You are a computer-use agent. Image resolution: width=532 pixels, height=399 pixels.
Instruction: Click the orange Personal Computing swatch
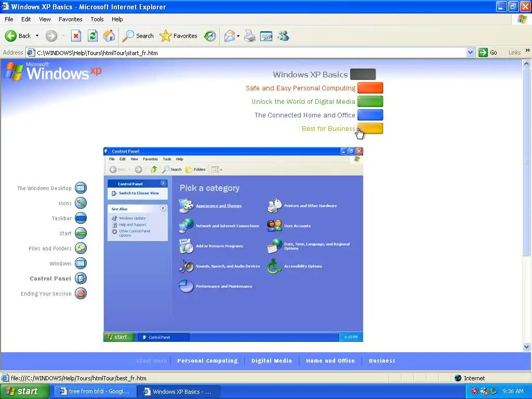(370, 88)
